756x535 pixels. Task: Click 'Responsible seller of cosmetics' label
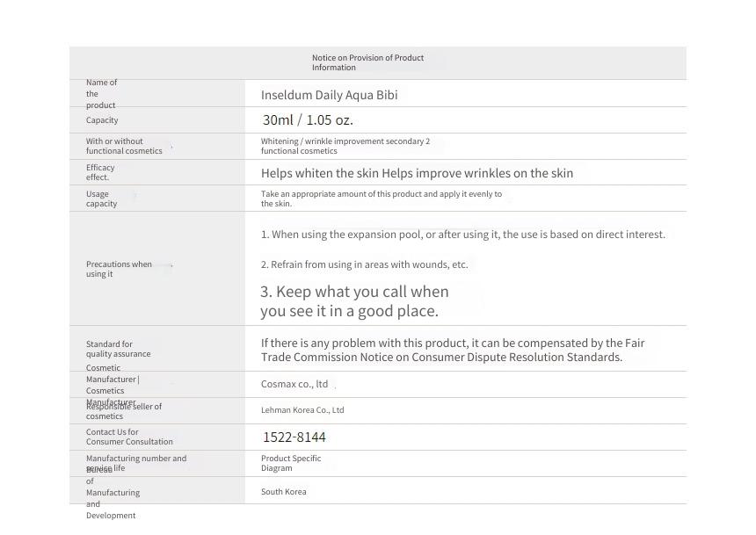[x=124, y=411]
